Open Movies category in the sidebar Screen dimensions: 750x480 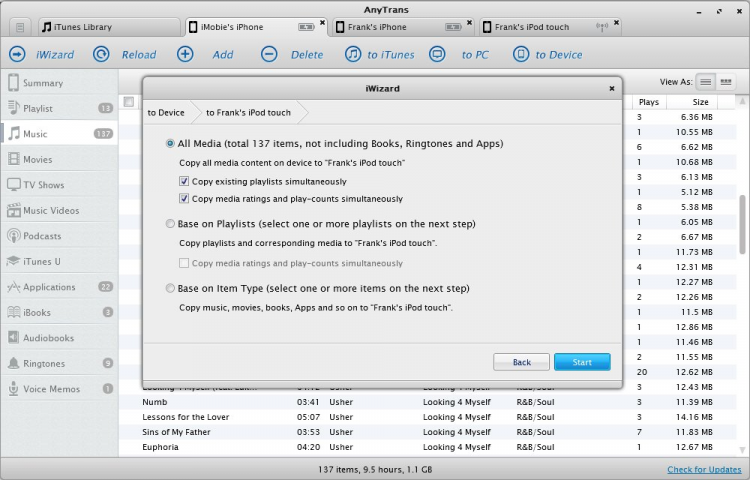(x=59, y=159)
